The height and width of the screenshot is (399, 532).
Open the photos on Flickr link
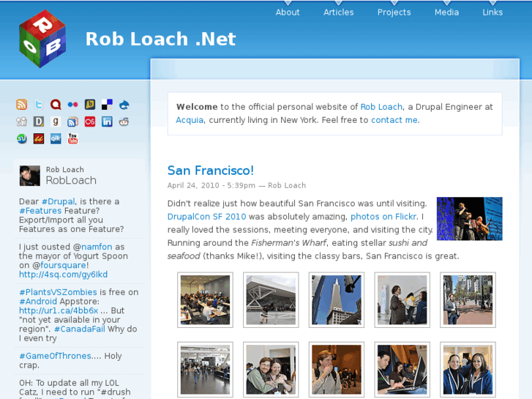(383, 216)
